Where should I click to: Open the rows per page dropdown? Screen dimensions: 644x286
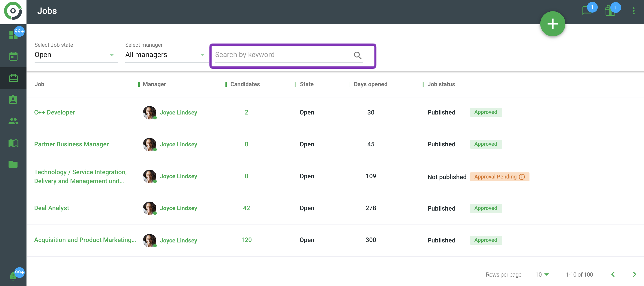[542, 275]
